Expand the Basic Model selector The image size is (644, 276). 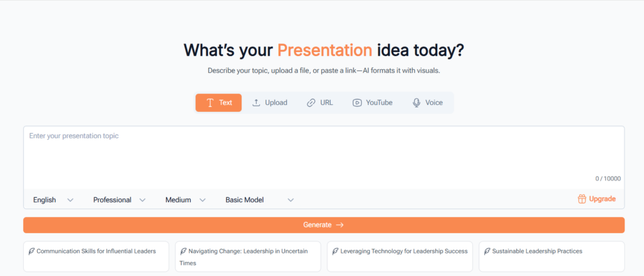click(259, 200)
